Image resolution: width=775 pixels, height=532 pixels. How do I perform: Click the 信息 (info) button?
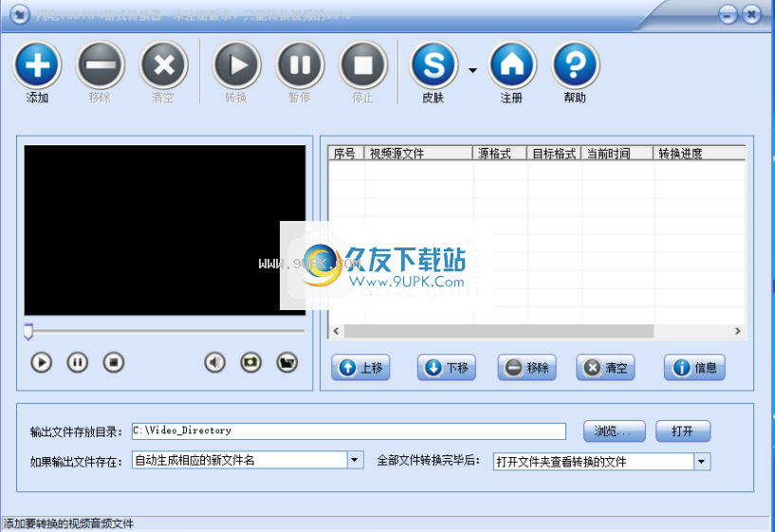694,368
